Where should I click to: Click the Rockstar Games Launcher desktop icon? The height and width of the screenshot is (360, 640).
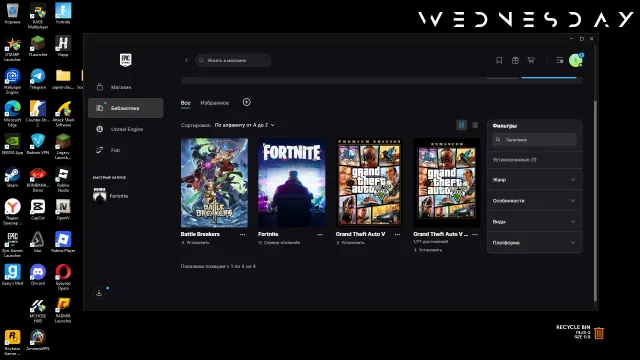(x=12, y=343)
